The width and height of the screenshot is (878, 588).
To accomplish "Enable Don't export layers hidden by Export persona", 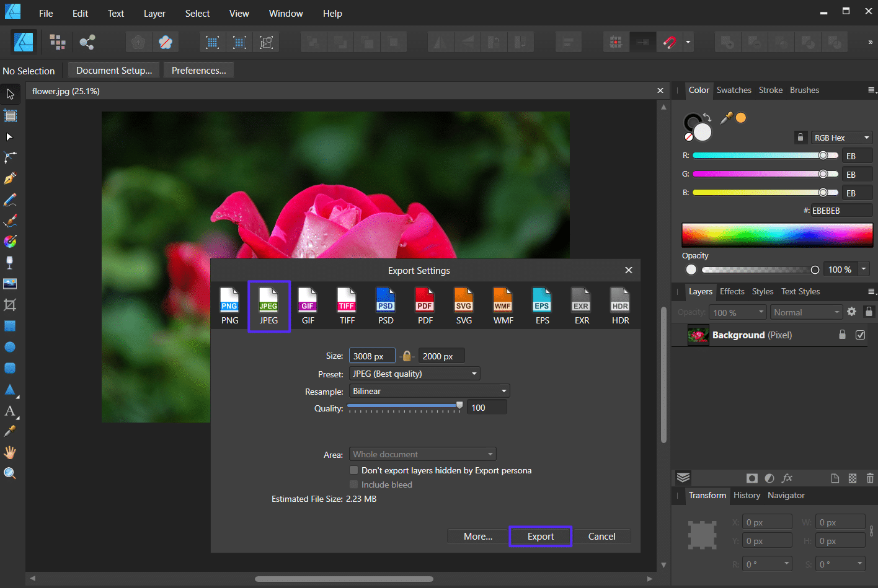I will coord(353,470).
